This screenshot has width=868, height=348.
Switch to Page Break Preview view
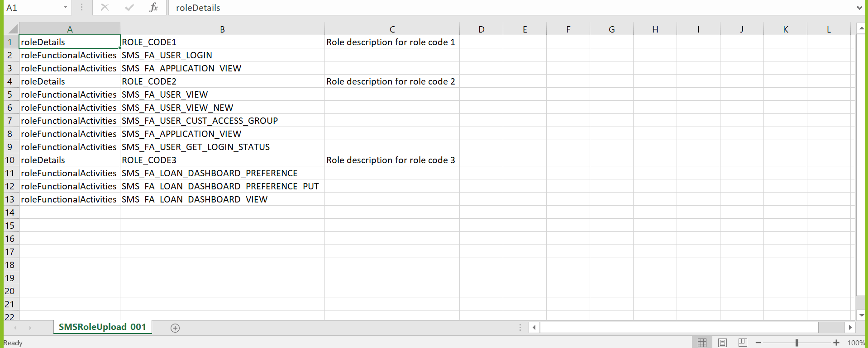point(743,343)
